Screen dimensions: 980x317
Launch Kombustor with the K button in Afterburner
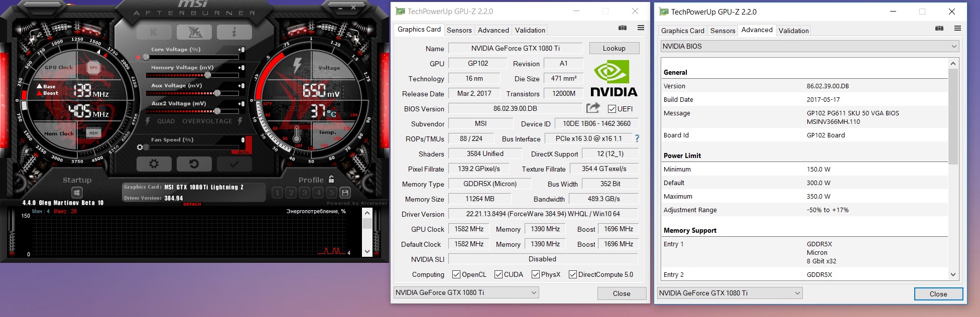[154, 32]
